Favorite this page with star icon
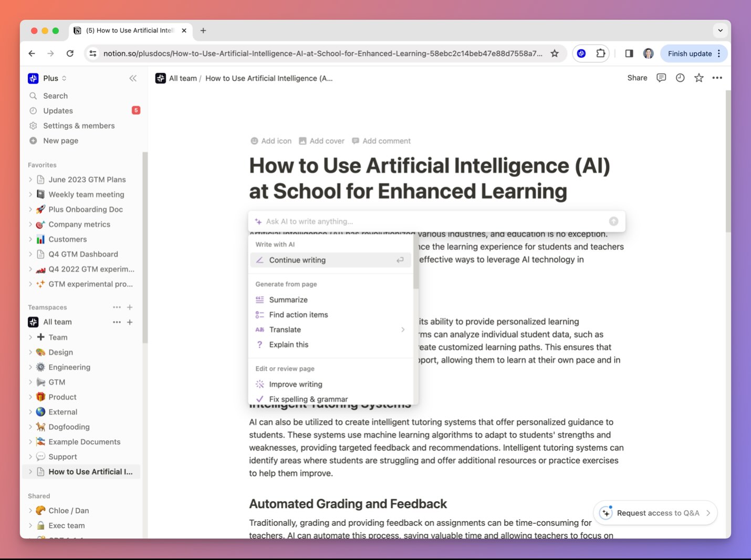Screen dimensions: 751x560 click(x=698, y=78)
